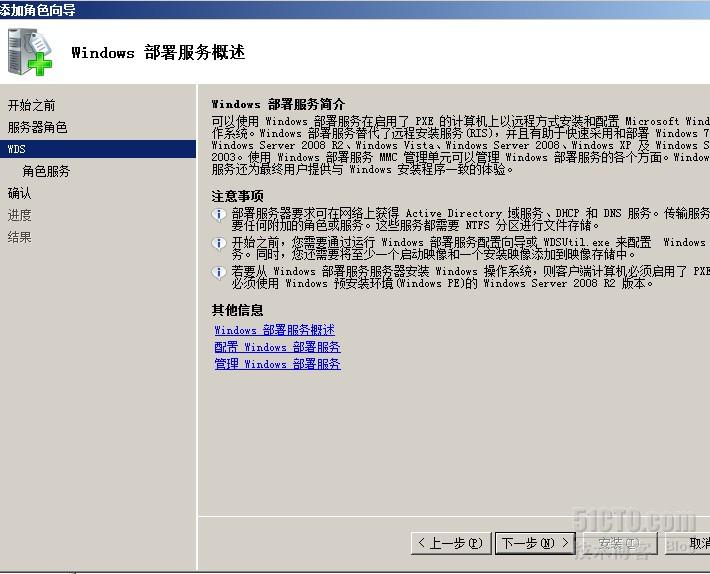Viewport: 710px width, 574px height.
Task: Click the 上一步(P) back button
Action: coord(451,543)
